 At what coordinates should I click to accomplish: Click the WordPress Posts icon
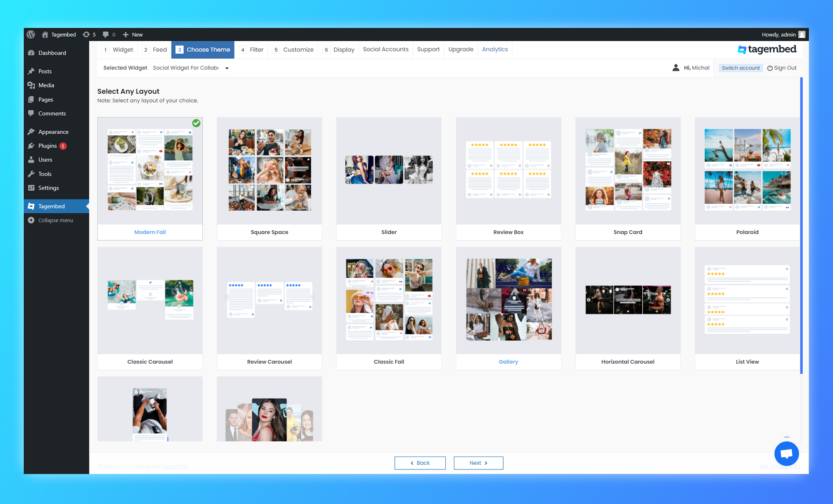coord(32,71)
